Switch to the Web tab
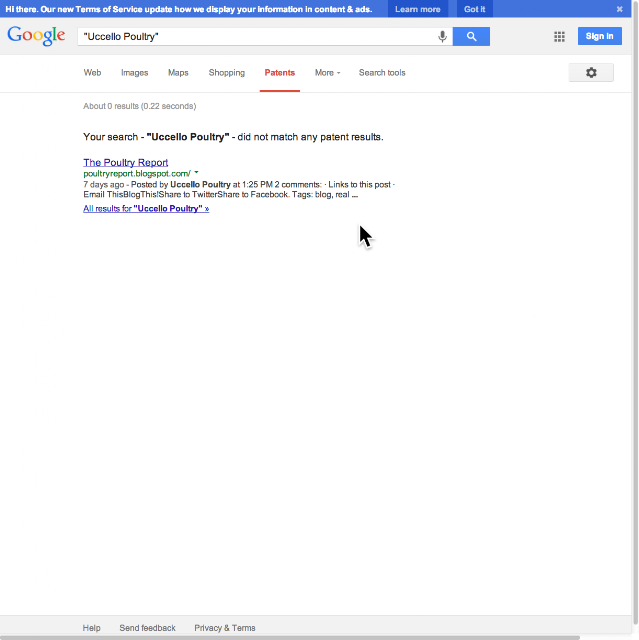Image resolution: width=639 pixels, height=640 pixels. (x=92, y=73)
